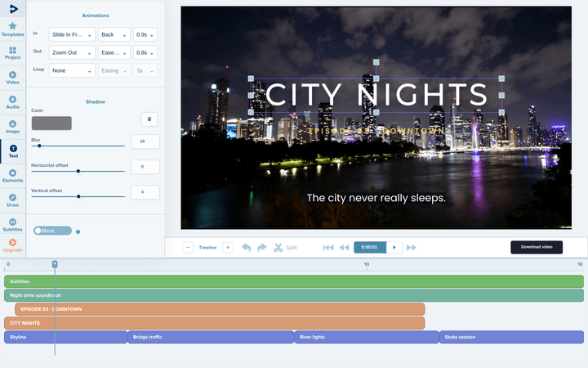Click the Shadow section heading
588x368 pixels.
[96, 101]
